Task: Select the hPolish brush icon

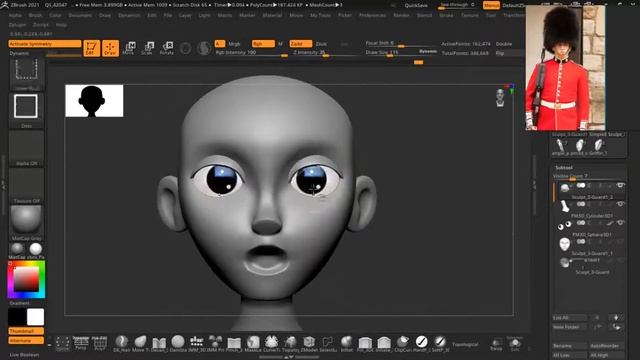Action: click(x=422, y=343)
